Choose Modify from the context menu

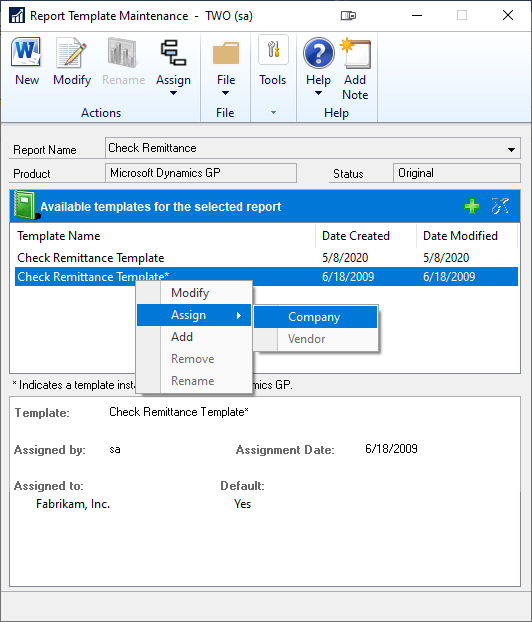click(x=194, y=293)
